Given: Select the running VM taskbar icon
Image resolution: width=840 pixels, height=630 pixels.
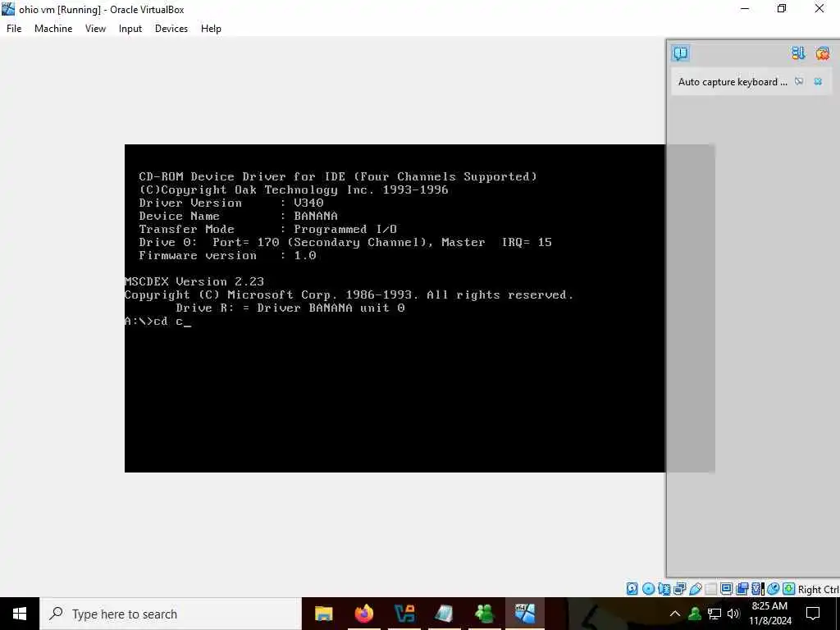Looking at the screenshot, I should pyautogui.click(x=524, y=614).
